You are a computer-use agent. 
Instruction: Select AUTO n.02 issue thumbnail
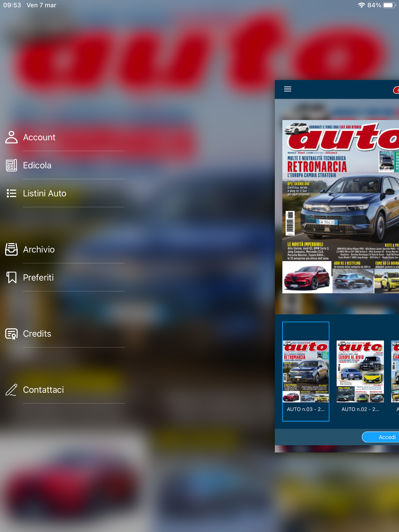pyautogui.click(x=360, y=372)
